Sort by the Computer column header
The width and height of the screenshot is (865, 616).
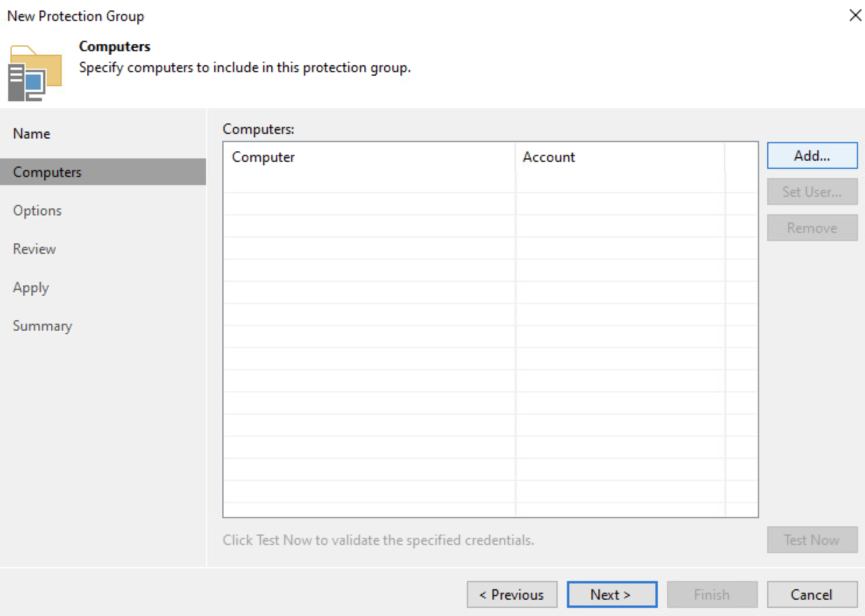[x=370, y=157]
